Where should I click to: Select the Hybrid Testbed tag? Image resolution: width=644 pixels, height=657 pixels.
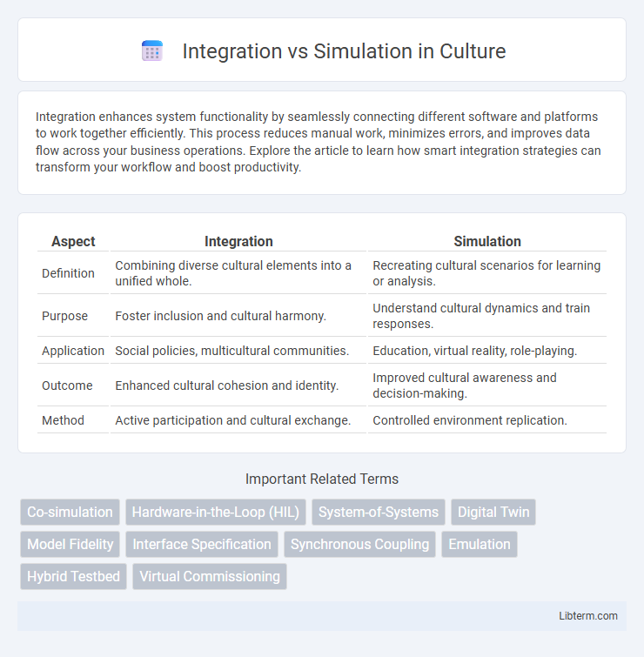point(73,577)
